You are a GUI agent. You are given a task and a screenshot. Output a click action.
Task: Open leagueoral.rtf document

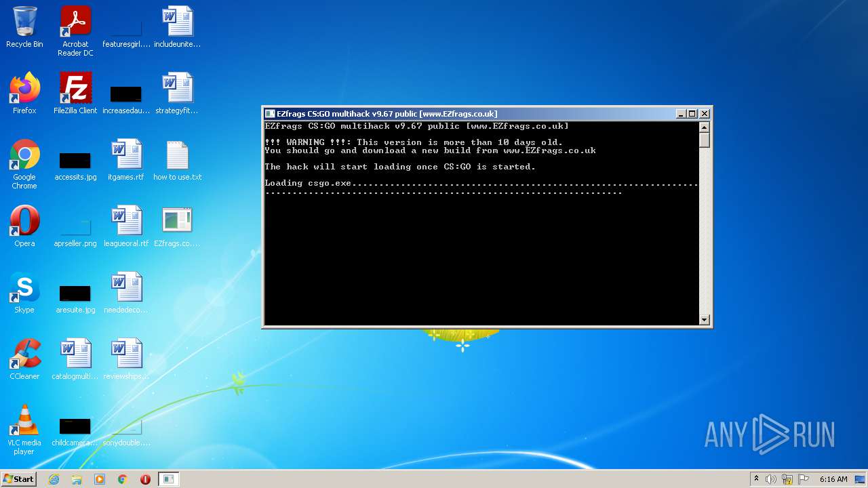tap(126, 226)
